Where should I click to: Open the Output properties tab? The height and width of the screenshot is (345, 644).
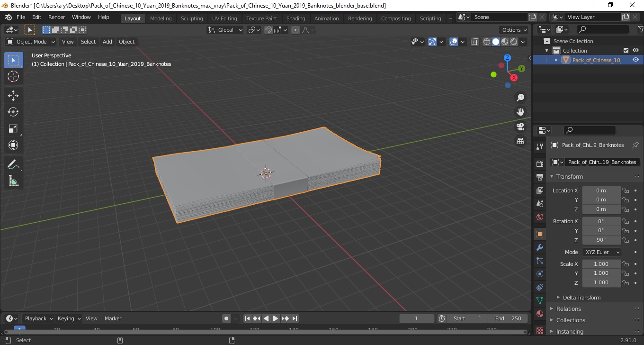540,177
